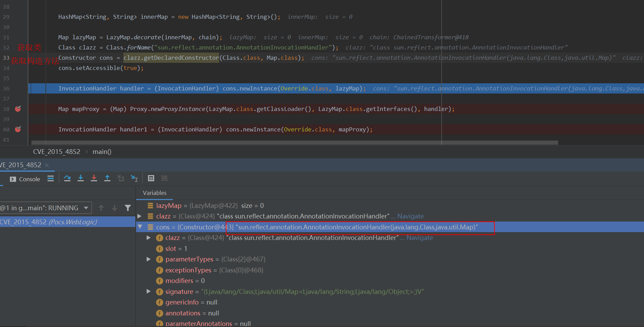Click line number 36 in gutter

tap(6, 88)
